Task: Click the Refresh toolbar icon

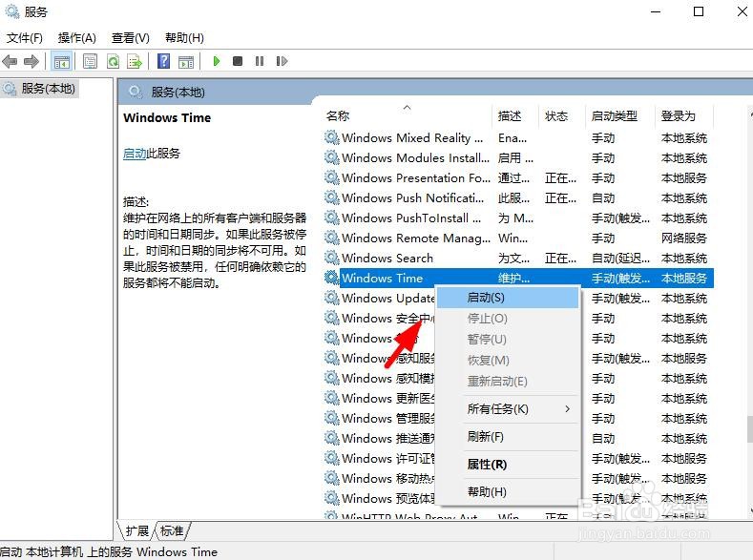Action: 113,61
